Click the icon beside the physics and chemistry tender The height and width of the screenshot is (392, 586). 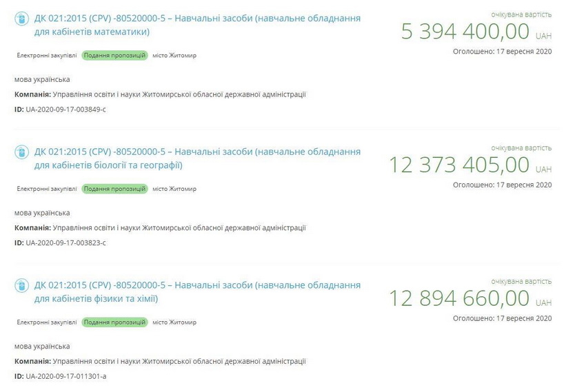click(x=22, y=286)
